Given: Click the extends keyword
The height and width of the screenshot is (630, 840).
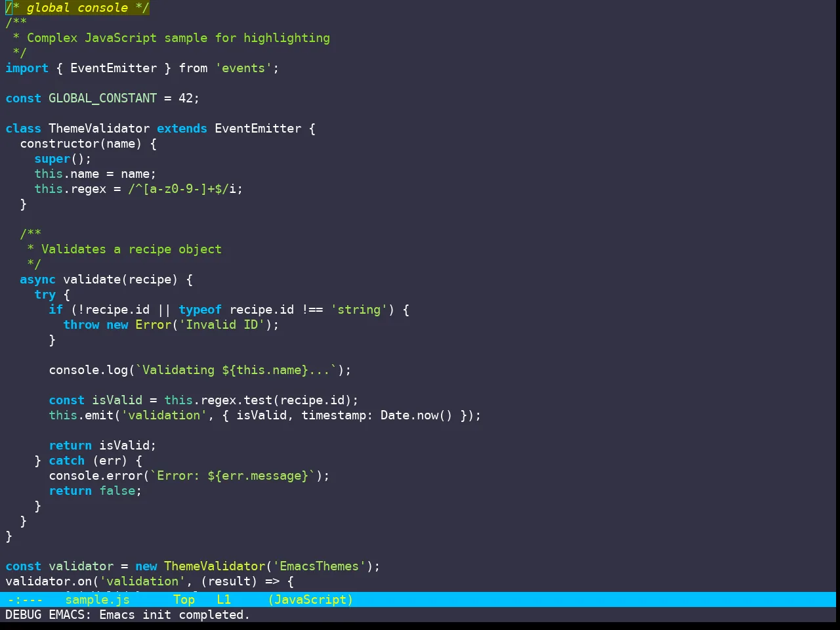Looking at the screenshot, I should point(182,129).
